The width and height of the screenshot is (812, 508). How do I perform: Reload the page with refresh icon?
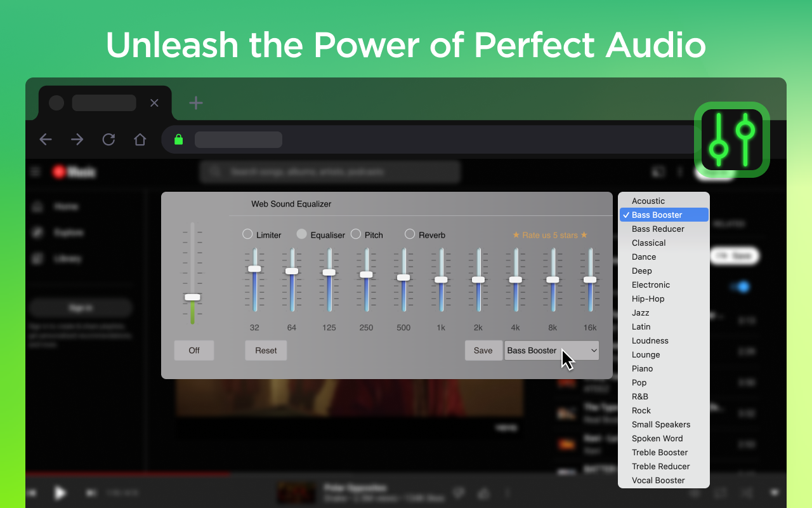click(x=108, y=140)
